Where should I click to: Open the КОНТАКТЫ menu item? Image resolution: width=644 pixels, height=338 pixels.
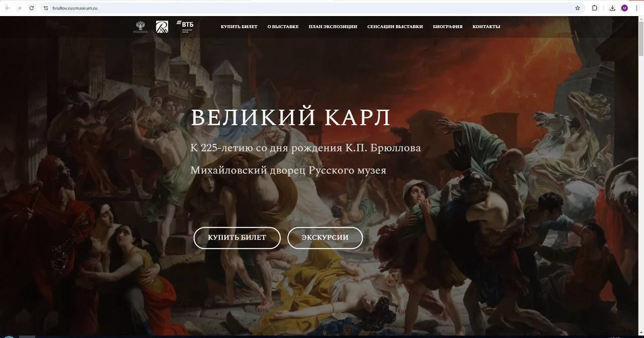pos(487,27)
